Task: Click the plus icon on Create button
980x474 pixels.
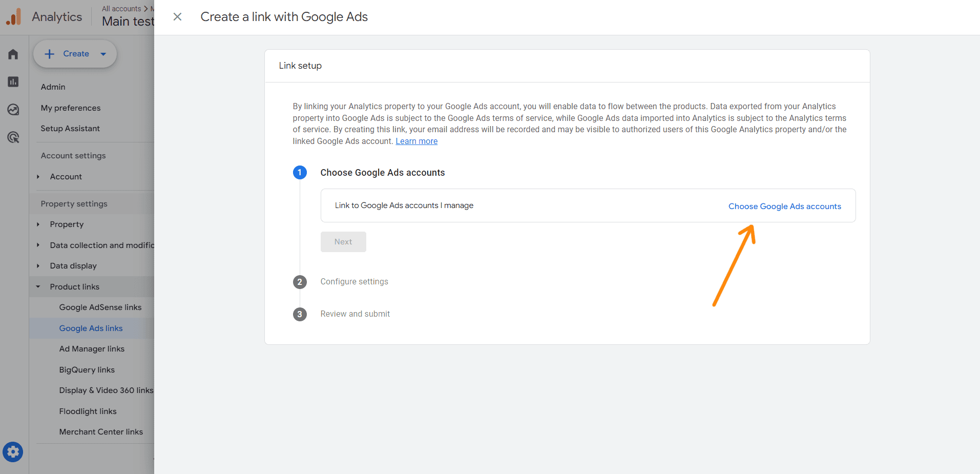Action: (x=50, y=54)
